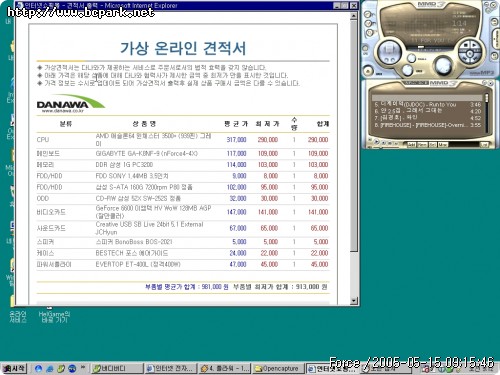Viewport: 500px width, 375px height.
Task: Click the Internet Explorer quick launch icon
Action: pyautogui.click(x=50, y=369)
